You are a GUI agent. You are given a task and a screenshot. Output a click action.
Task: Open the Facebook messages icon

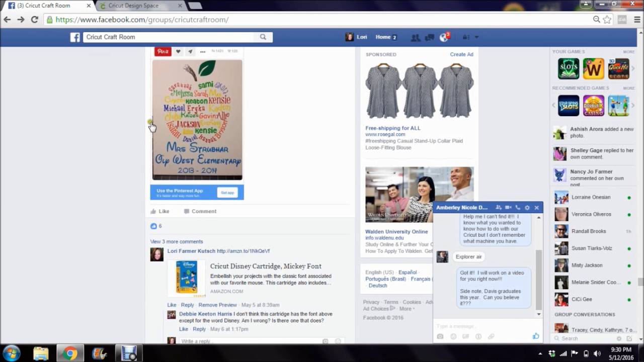(430, 37)
